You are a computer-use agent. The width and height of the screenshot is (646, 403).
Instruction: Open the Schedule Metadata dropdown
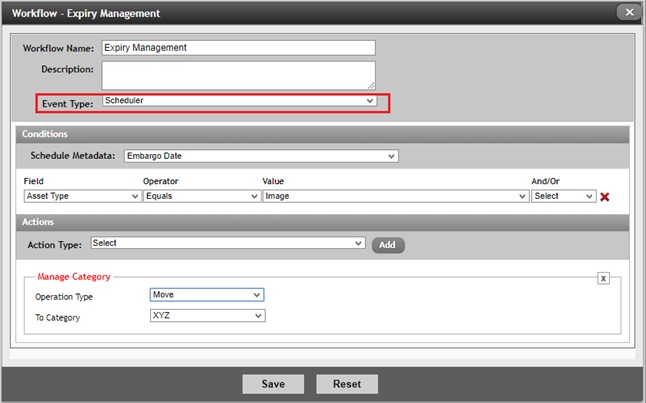[x=261, y=156]
